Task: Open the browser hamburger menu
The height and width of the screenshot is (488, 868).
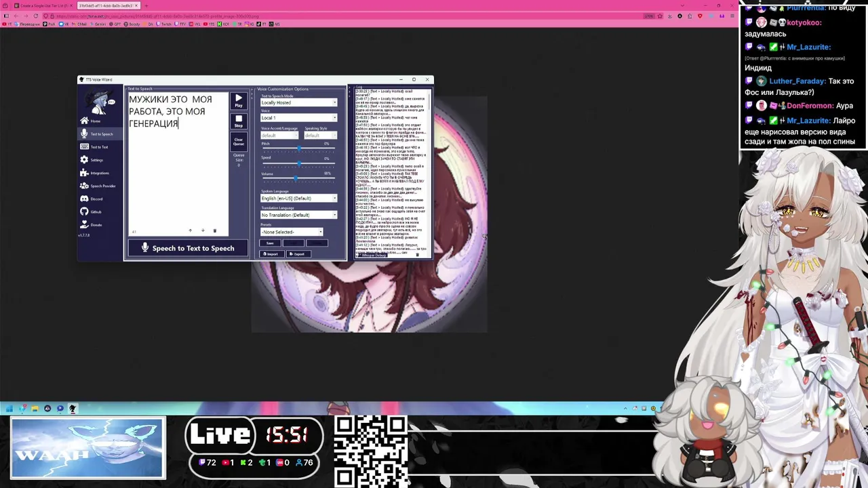Action: coord(732,16)
